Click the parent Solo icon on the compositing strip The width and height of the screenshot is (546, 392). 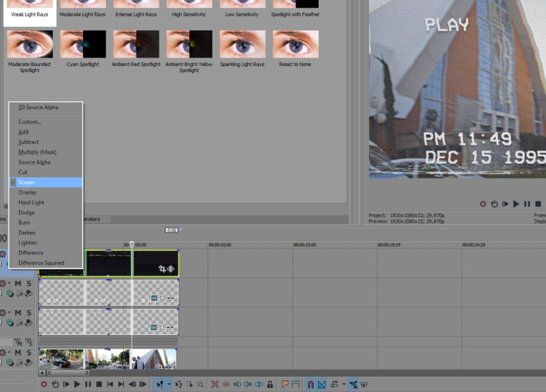tap(28, 342)
